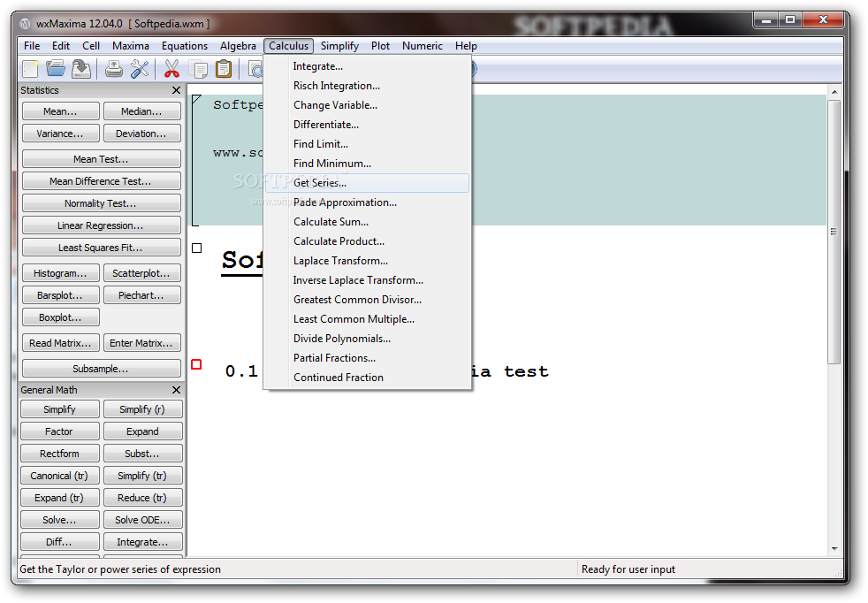
Task: Select Risch Integration... menu entry
Action: point(367,86)
